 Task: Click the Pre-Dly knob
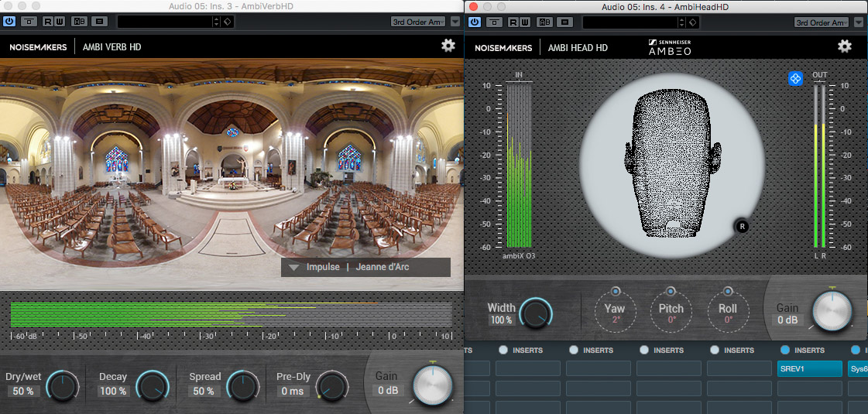point(332,386)
